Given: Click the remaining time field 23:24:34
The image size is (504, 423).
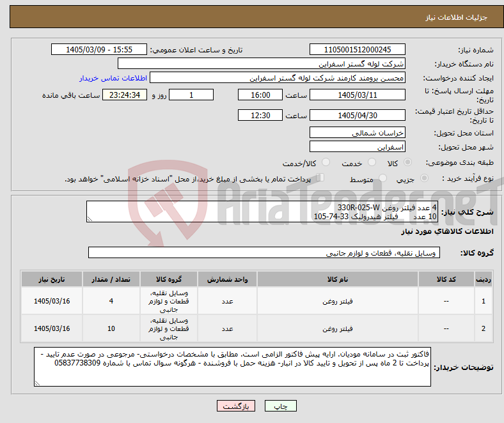Looking at the screenshot, I should pos(125,95).
